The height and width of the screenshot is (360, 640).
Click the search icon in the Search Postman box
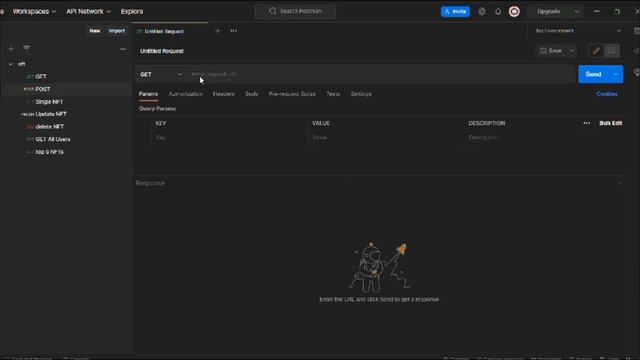(x=273, y=11)
